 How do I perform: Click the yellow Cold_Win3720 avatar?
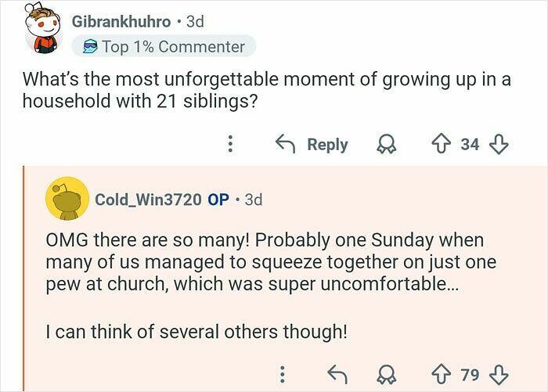click(x=67, y=200)
